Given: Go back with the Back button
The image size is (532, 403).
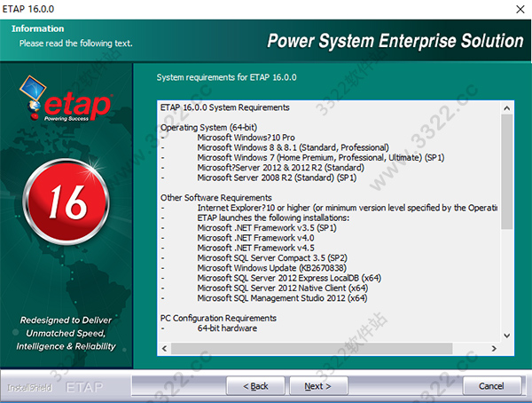Looking at the screenshot, I should (x=255, y=386).
